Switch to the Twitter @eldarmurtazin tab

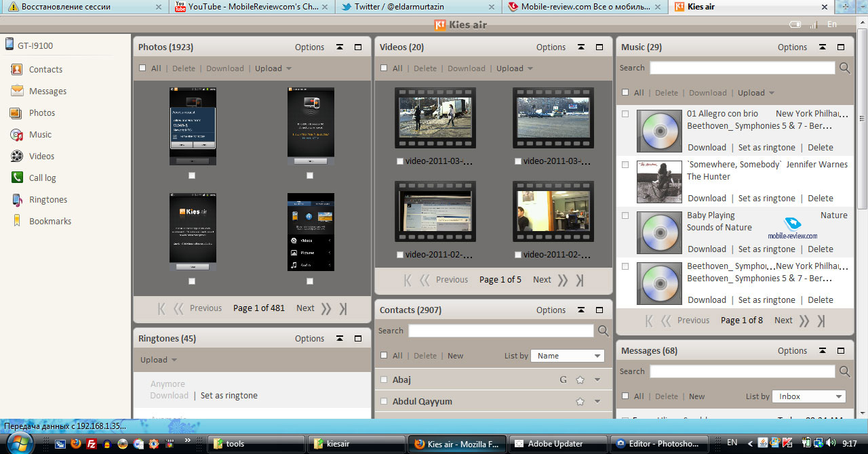pos(418,7)
